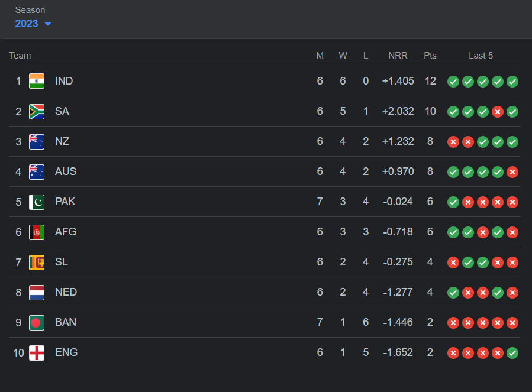The width and height of the screenshot is (532, 392).
Task: Click the England flag icon
Action: pos(37,352)
